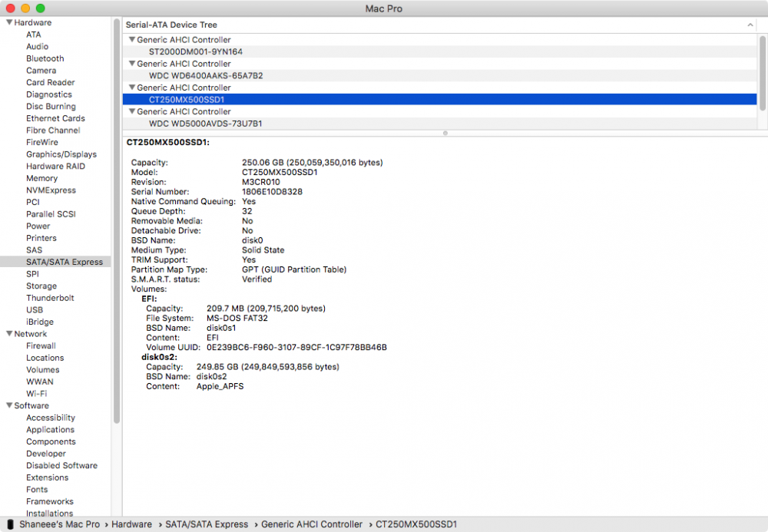Click the Mac Pro icon in path bar
This screenshot has width=768, height=532.
[x=10, y=524]
